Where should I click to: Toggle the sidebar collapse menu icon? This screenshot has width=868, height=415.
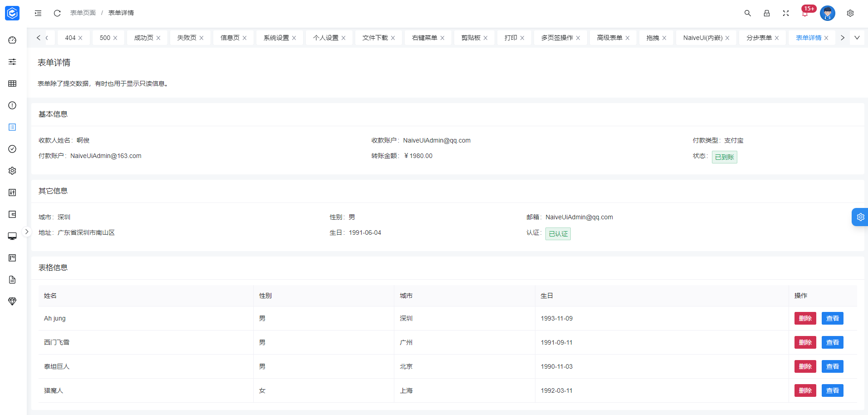38,13
